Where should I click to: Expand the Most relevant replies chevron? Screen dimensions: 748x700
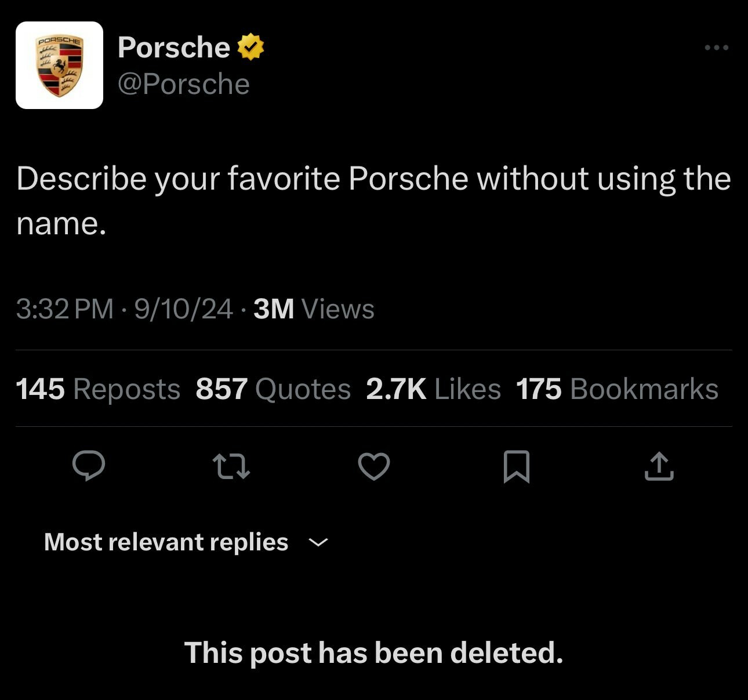click(318, 542)
